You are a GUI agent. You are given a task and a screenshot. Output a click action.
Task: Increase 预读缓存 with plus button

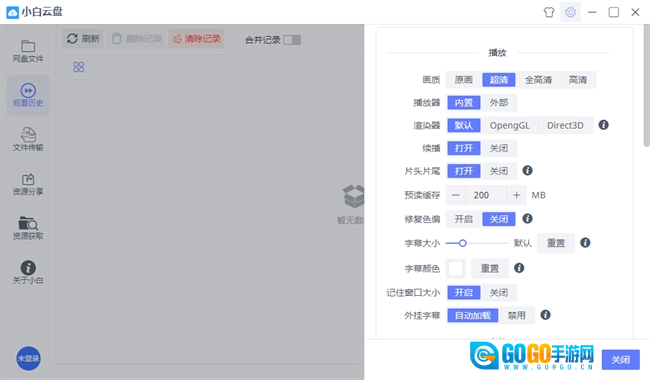(516, 195)
